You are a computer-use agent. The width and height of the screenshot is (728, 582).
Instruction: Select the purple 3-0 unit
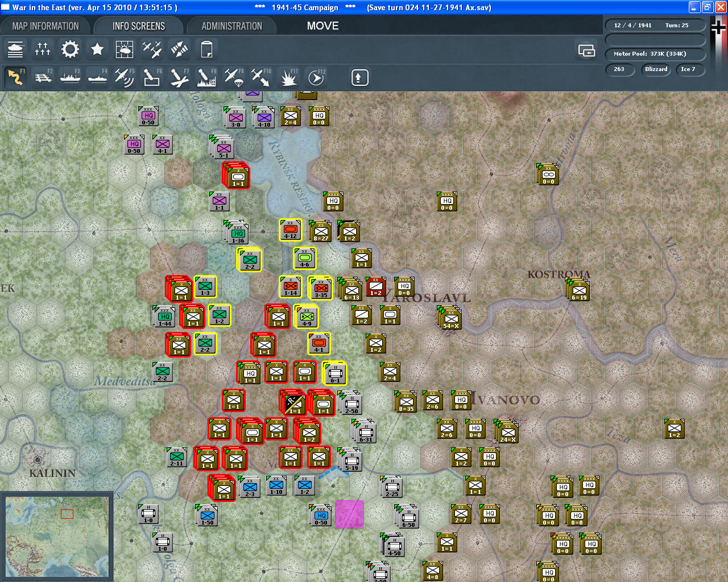235,118
